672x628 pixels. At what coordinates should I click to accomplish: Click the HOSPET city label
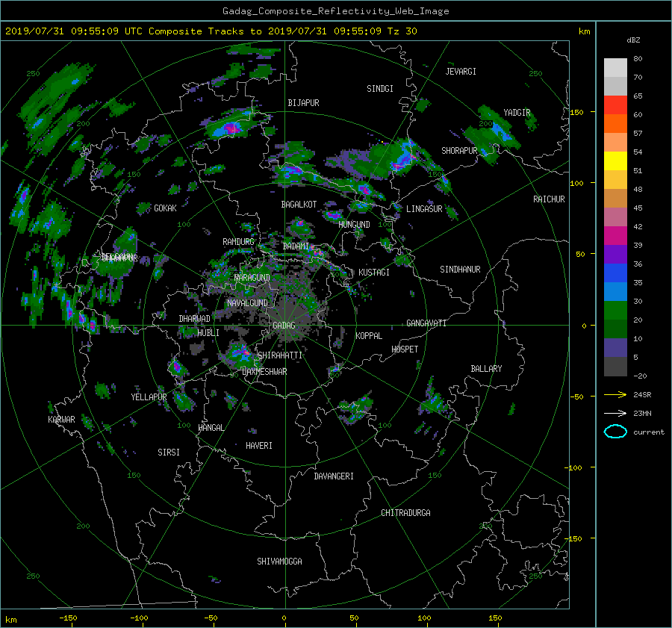pyautogui.click(x=405, y=349)
